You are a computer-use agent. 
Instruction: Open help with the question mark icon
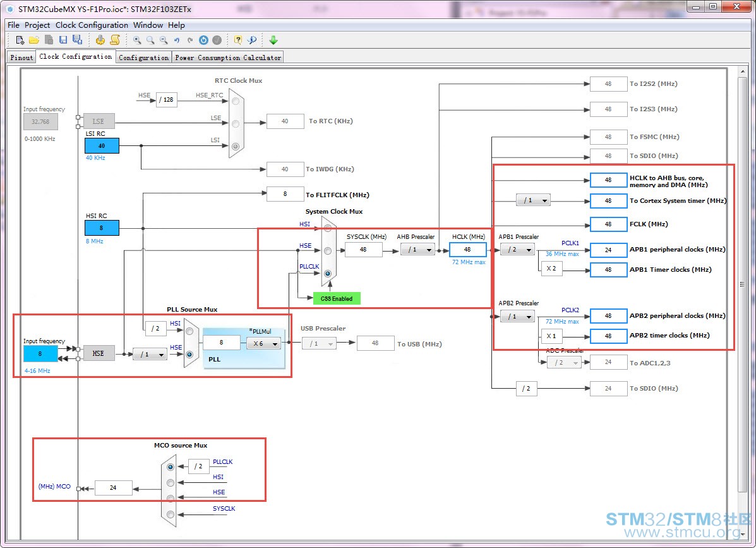pos(237,40)
